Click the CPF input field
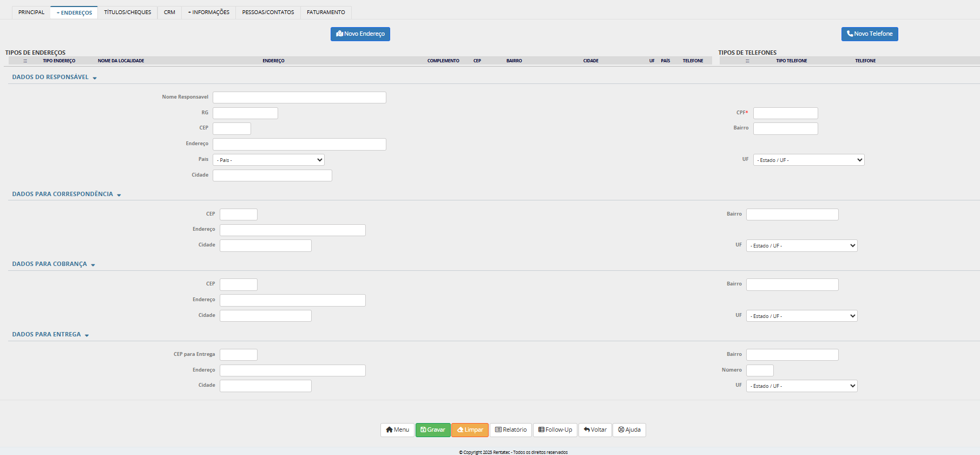Viewport: 980px width, 455px height. (x=785, y=113)
